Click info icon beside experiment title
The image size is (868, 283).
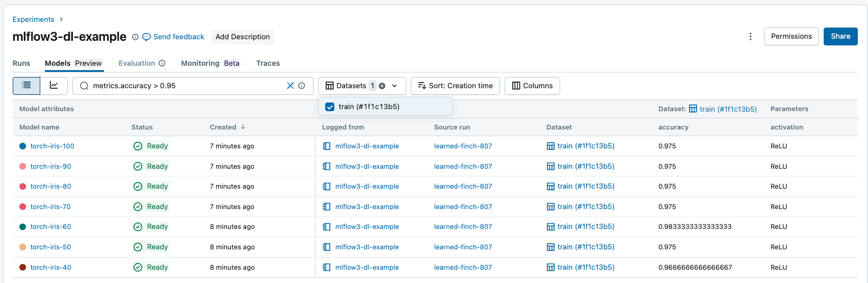tap(135, 37)
